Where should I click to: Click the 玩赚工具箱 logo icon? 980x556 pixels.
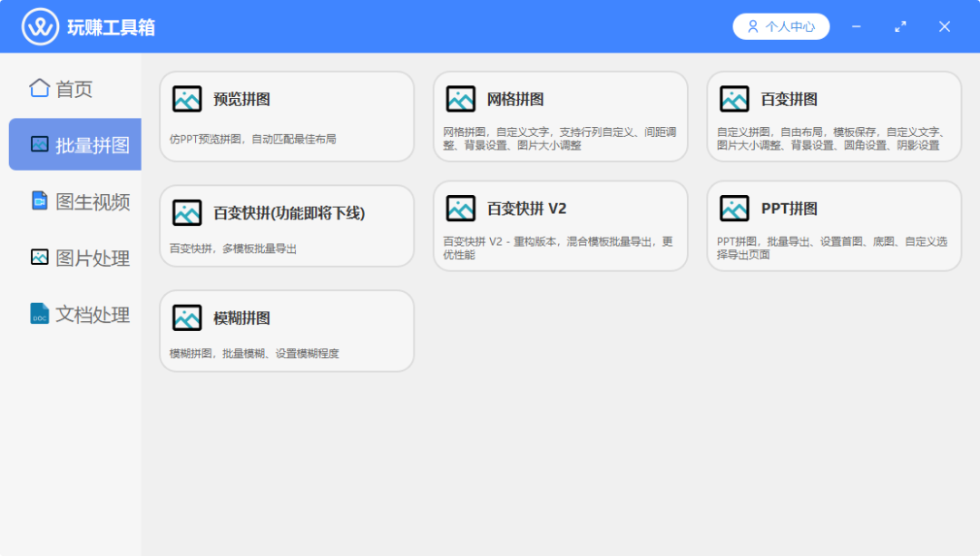tap(40, 26)
